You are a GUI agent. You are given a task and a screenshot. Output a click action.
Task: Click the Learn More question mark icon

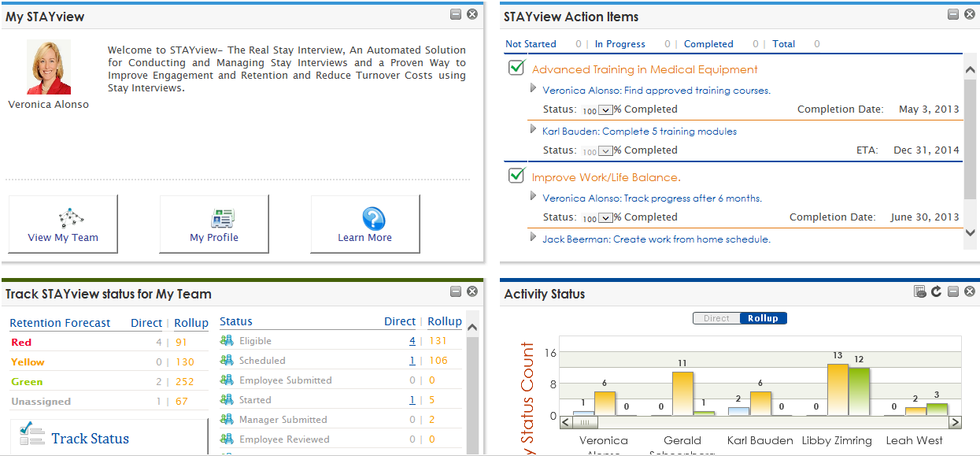pos(373,218)
